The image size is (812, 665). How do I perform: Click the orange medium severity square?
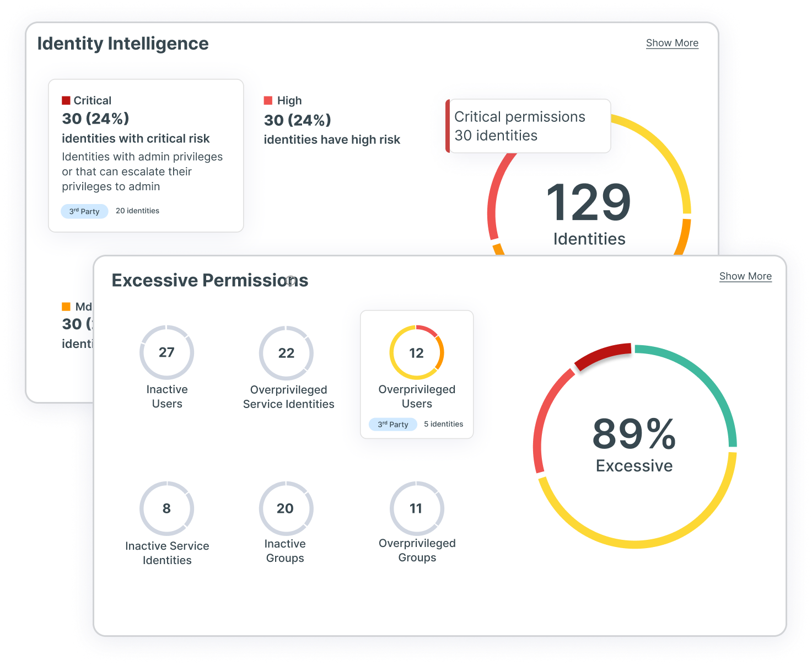point(66,307)
